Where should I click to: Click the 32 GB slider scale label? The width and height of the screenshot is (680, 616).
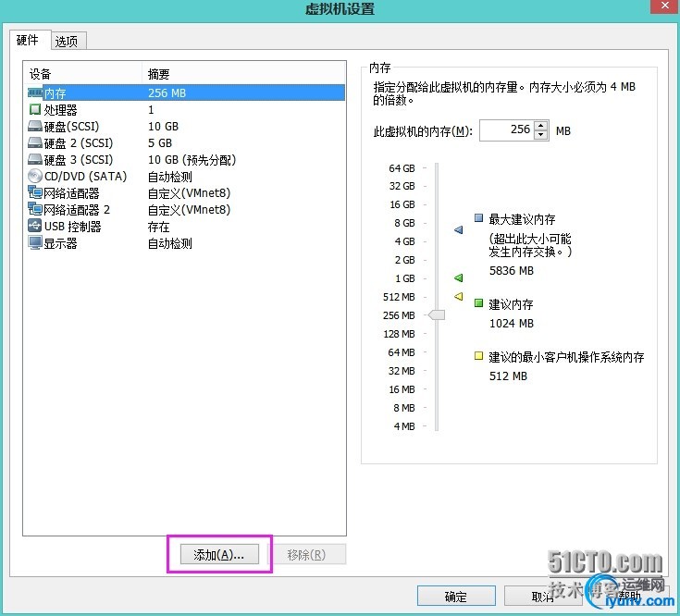click(x=402, y=186)
